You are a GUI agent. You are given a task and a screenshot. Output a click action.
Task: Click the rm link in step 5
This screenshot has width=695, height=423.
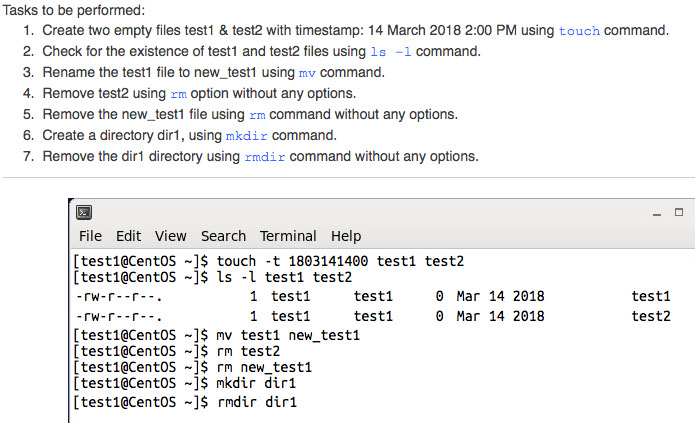(257, 115)
